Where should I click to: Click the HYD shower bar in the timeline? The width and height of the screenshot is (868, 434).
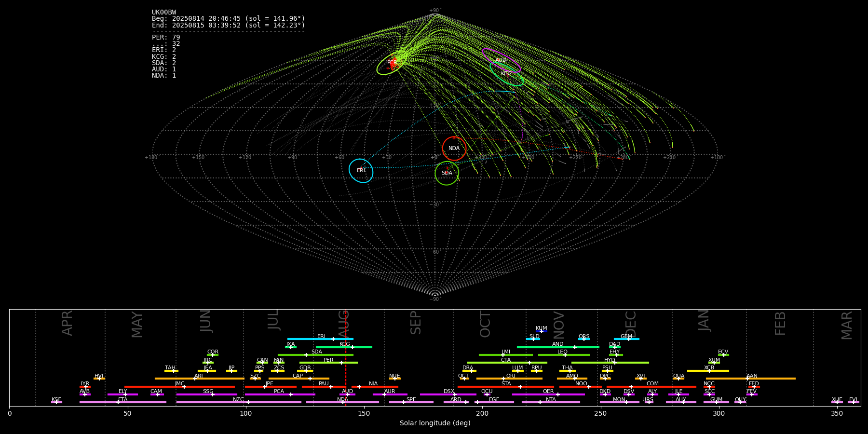pyautogui.click(x=610, y=363)
